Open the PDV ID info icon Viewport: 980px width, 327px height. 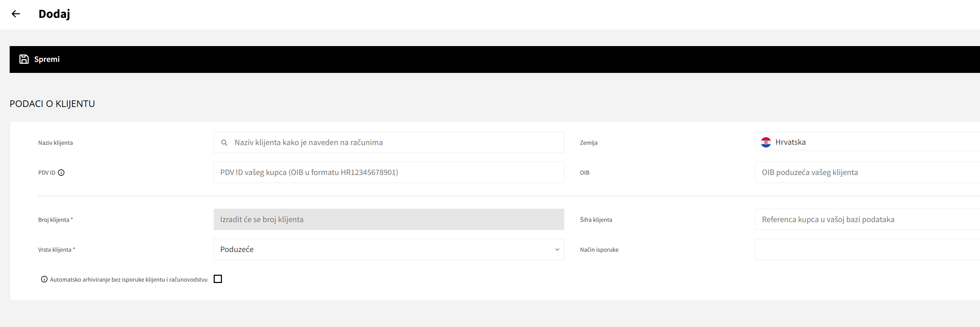pyautogui.click(x=61, y=173)
